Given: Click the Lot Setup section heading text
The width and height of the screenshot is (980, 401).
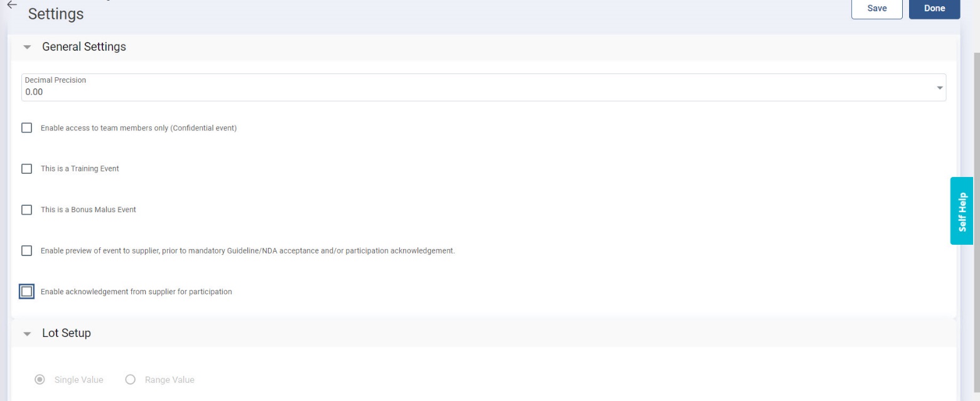Looking at the screenshot, I should coord(67,333).
